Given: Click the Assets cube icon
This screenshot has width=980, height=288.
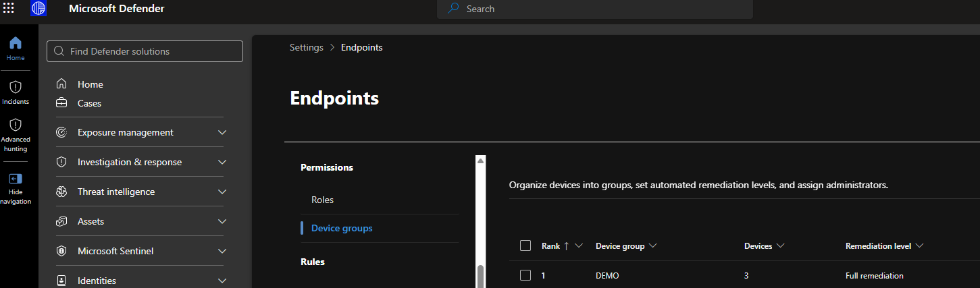Looking at the screenshot, I should pos(61,221).
